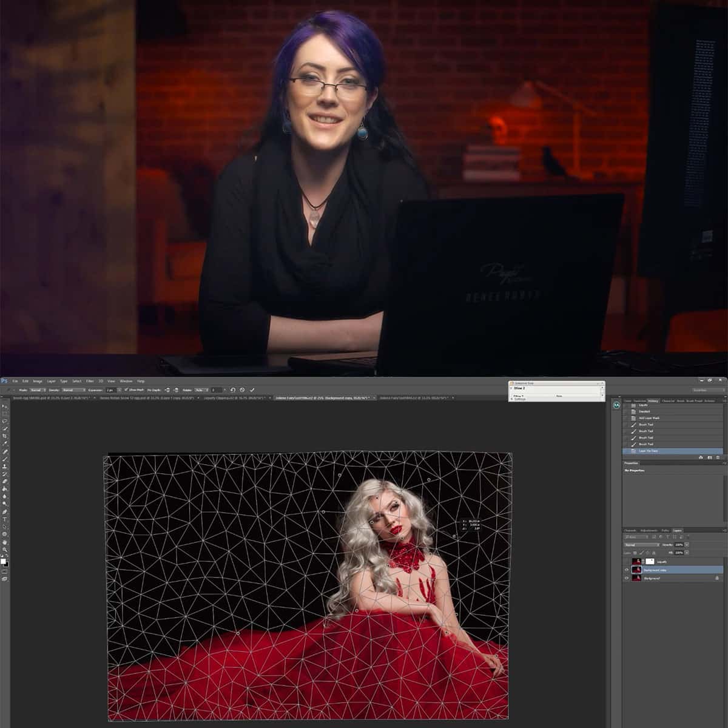Image resolution: width=728 pixels, height=728 pixels.
Task: Open the Density dropdown in the options bar
Action: pos(73,389)
